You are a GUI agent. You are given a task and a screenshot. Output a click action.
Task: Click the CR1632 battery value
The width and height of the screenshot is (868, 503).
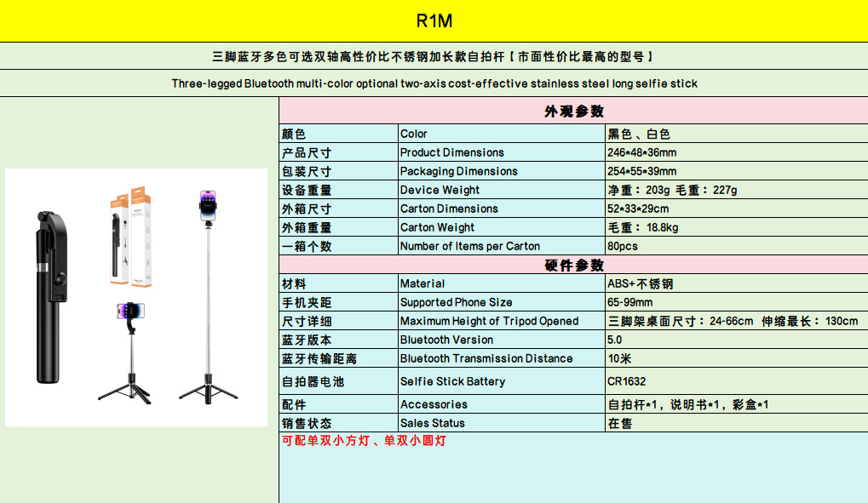(x=737, y=381)
